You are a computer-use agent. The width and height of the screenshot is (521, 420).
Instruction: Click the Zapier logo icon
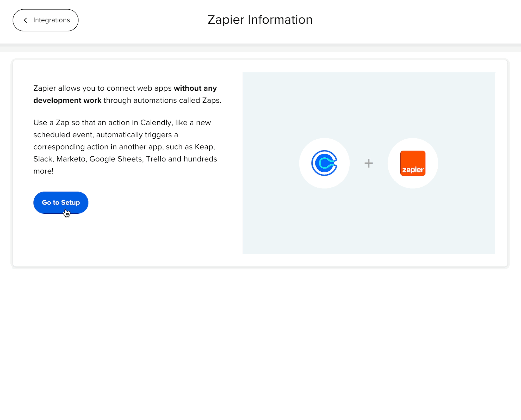pos(413,163)
